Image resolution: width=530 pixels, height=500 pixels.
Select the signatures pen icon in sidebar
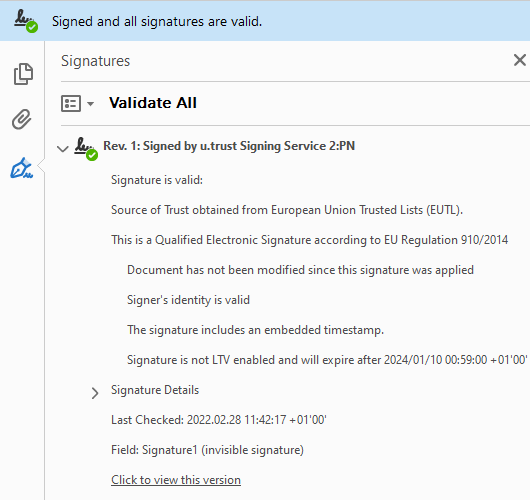22,168
